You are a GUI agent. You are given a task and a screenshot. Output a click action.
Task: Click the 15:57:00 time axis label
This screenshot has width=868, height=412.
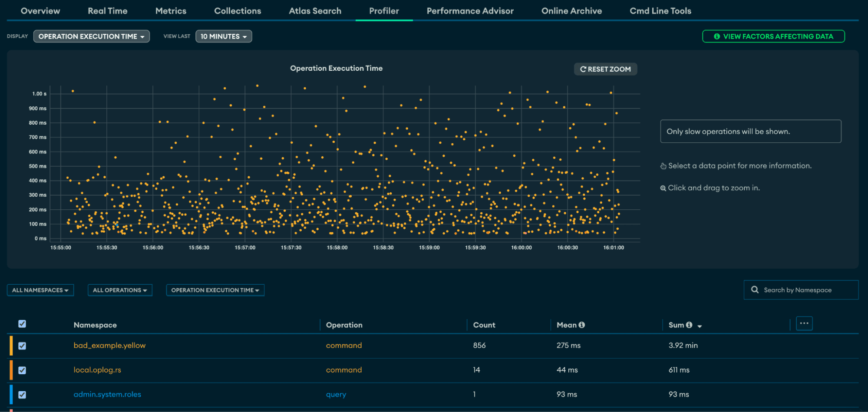245,247
